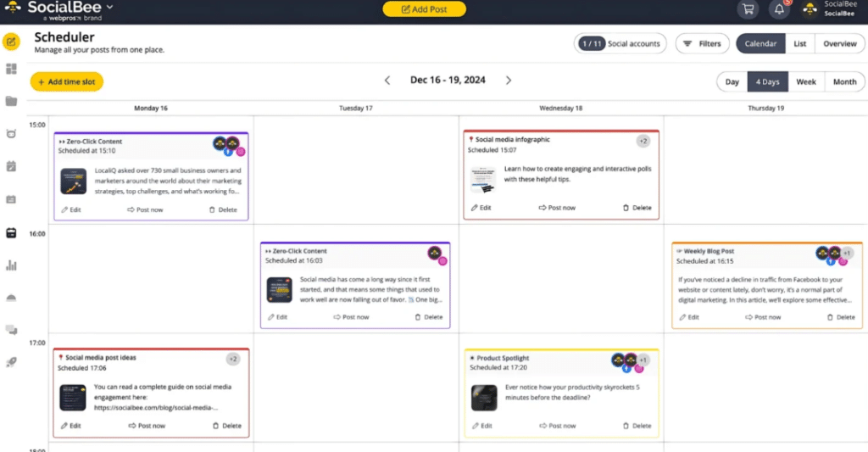Delete the Weekly Blog Post
Image resolution: width=868 pixels, height=452 pixels.
(841, 317)
